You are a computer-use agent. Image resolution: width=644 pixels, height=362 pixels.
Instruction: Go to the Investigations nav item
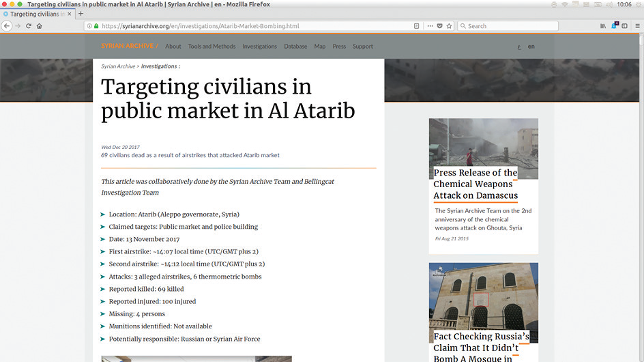pos(259,46)
